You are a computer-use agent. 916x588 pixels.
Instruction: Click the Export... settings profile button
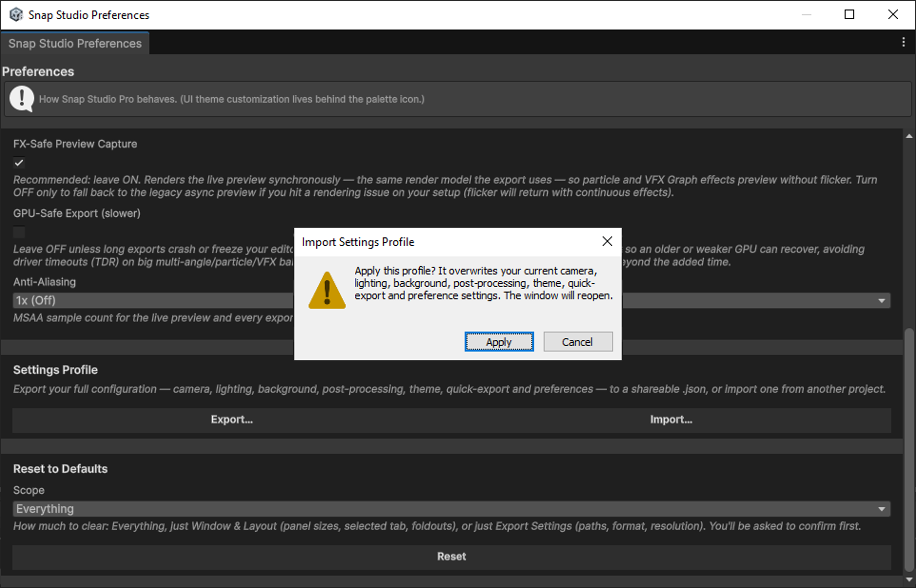click(232, 420)
